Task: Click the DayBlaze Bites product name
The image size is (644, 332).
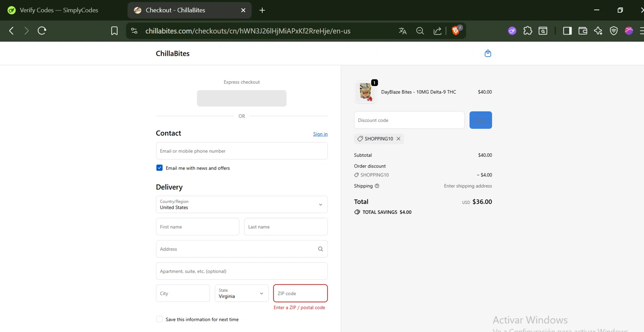Action: pyautogui.click(x=419, y=92)
